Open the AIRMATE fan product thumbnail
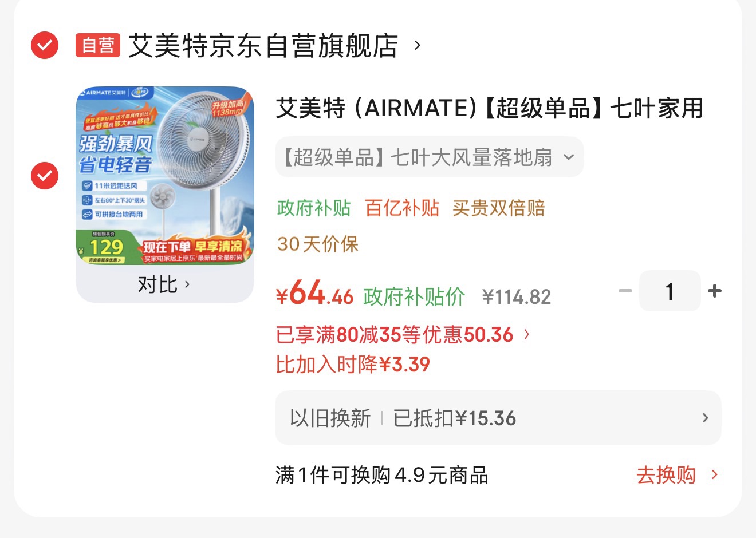 point(165,176)
